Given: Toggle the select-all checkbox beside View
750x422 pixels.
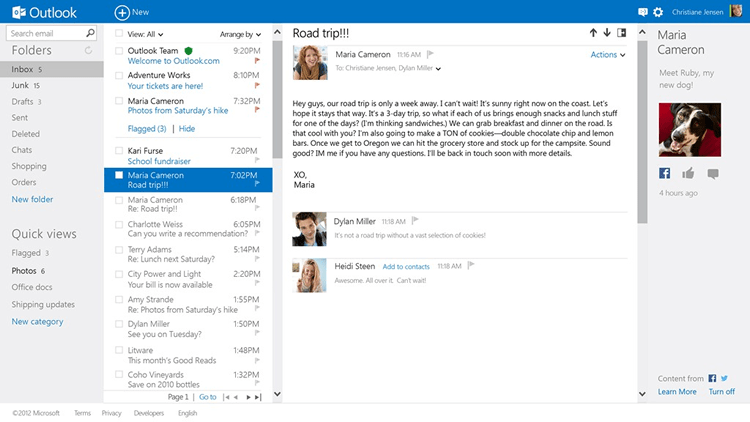Looking at the screenshot, I should tap(119, 33).
